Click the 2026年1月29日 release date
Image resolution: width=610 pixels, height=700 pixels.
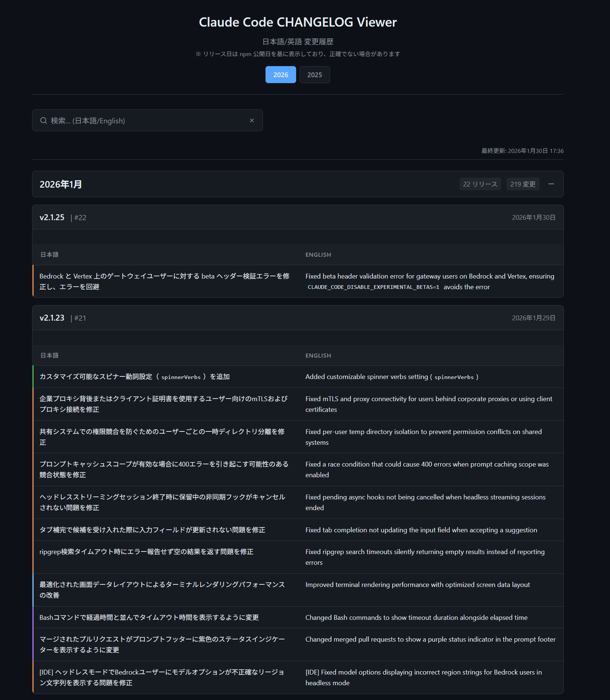(533, 318)
